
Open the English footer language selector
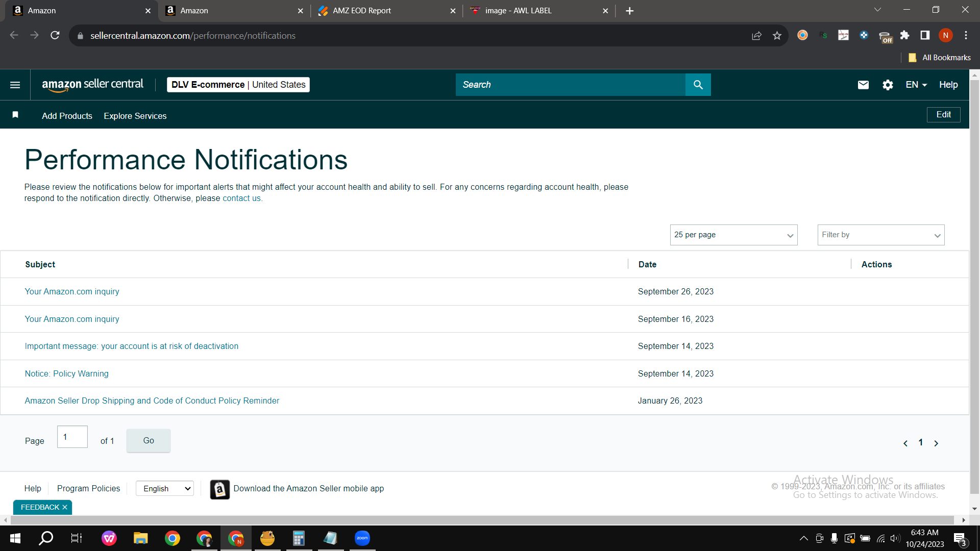pyautogui.click(x=165, y=488)
